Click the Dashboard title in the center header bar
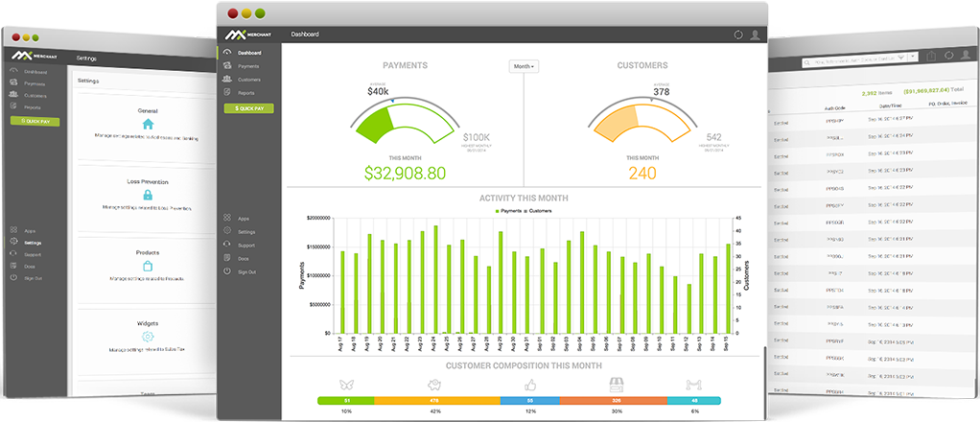The image size is (980, 422). click(304, 35)
